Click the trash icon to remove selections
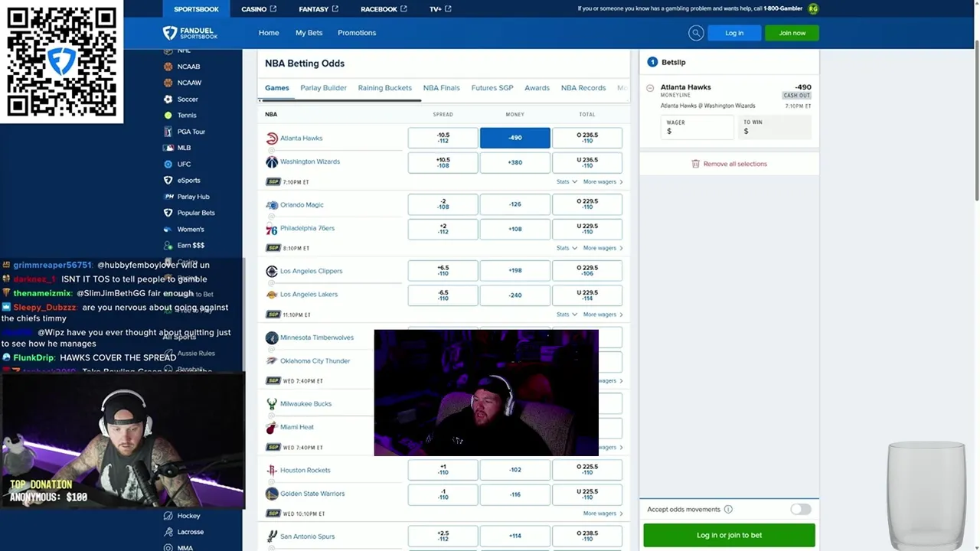The width and height of the screenshot is (980, 551). (695, 164)
